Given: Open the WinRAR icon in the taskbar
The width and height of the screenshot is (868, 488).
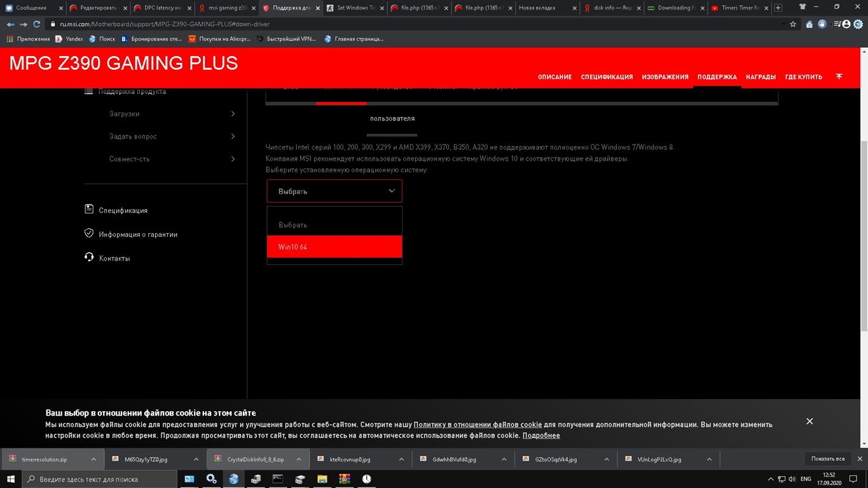Looking at the screenshot, I should point(344,478).
